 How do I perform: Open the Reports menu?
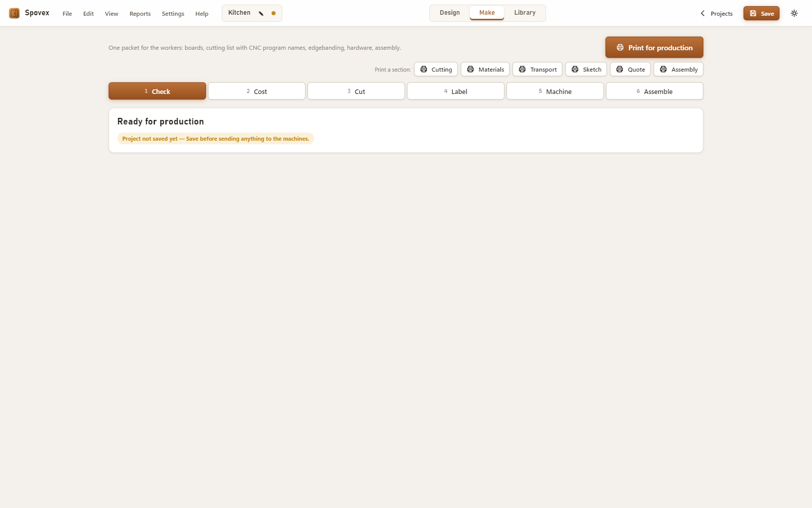(140, 14)
